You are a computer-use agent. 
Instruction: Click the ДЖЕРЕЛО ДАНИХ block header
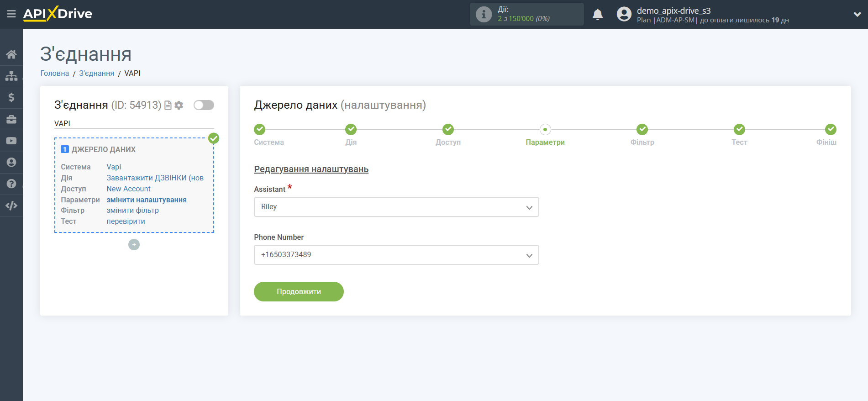click(x=104, y=149)
